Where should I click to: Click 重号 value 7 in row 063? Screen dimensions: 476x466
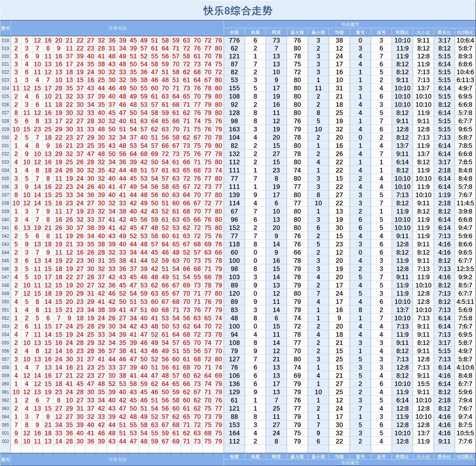click(x=360, y=409)
